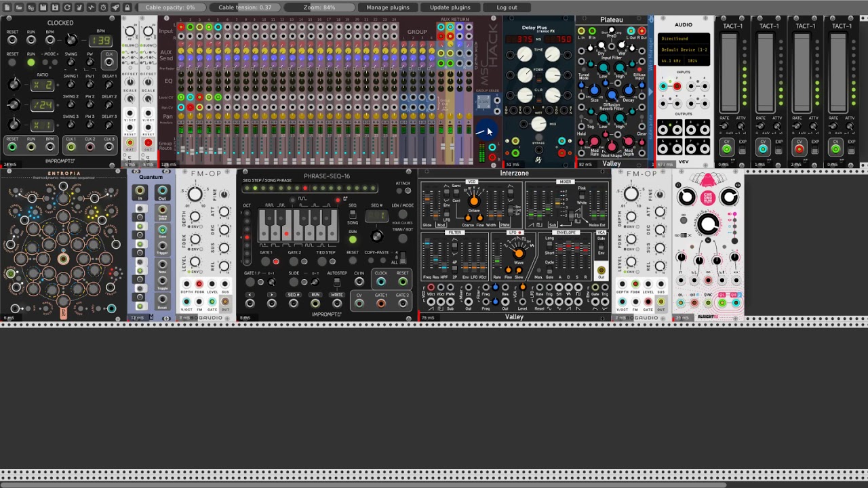Click the blue Decay knob on Plateau
The width and height of the screenshot is (868, 488).
(629, 90)
